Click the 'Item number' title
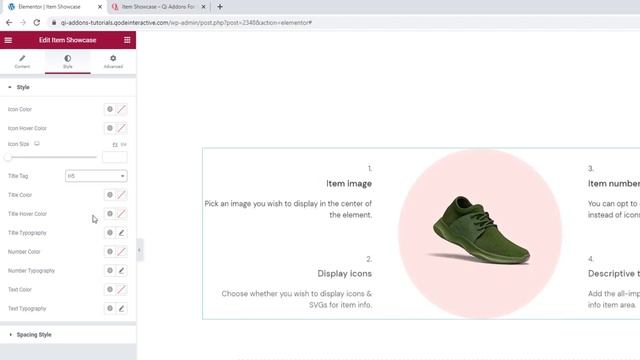This screenshot has height=360, width=640. tap(614, 184)
